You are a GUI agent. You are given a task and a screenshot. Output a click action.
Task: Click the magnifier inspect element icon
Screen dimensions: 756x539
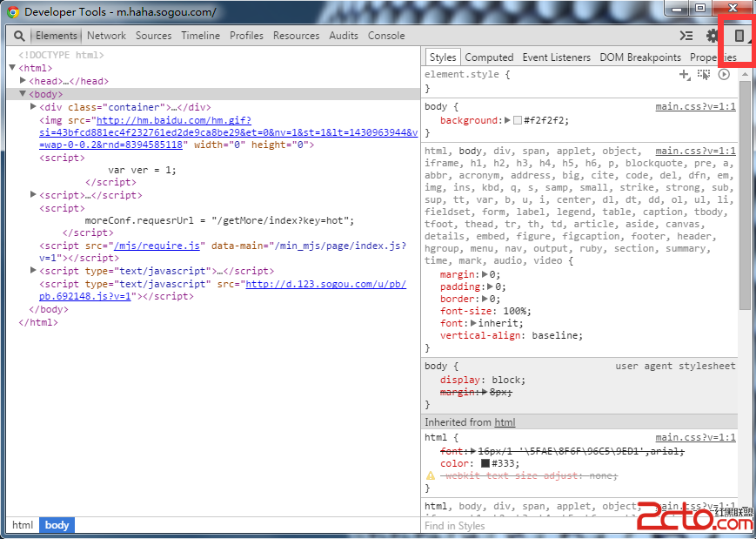pos(19,36)
